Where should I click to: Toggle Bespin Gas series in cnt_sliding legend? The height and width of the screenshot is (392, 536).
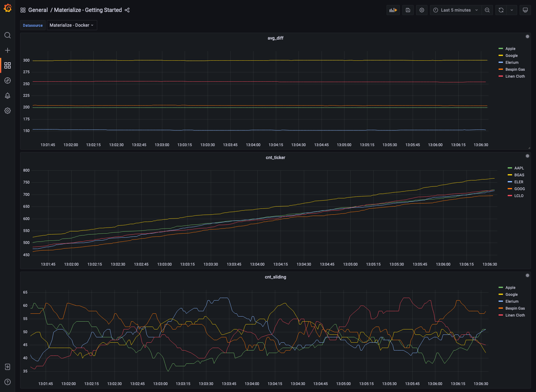(x=515, y=308)
